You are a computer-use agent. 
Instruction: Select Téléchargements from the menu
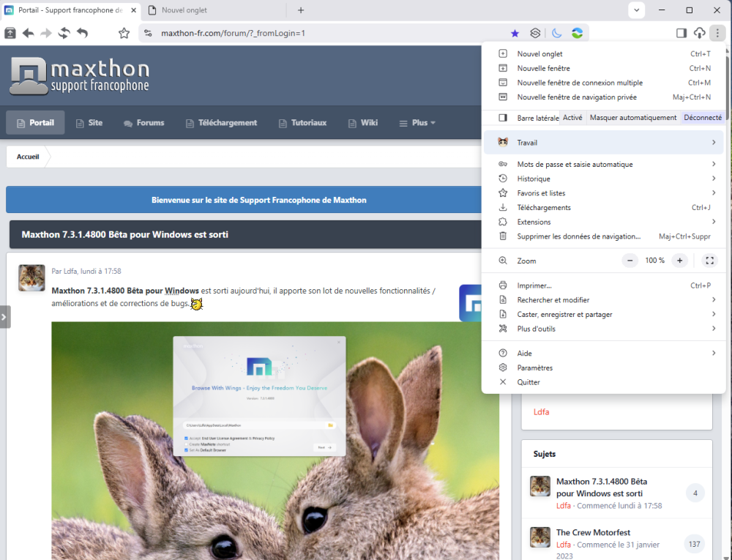[x=544, y=208]
